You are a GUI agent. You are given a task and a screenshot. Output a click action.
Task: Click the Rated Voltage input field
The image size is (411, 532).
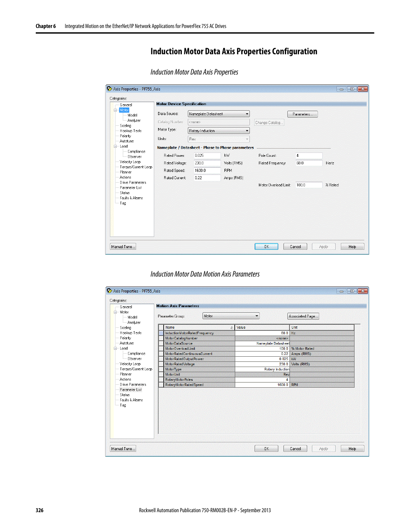pos(207,163)
